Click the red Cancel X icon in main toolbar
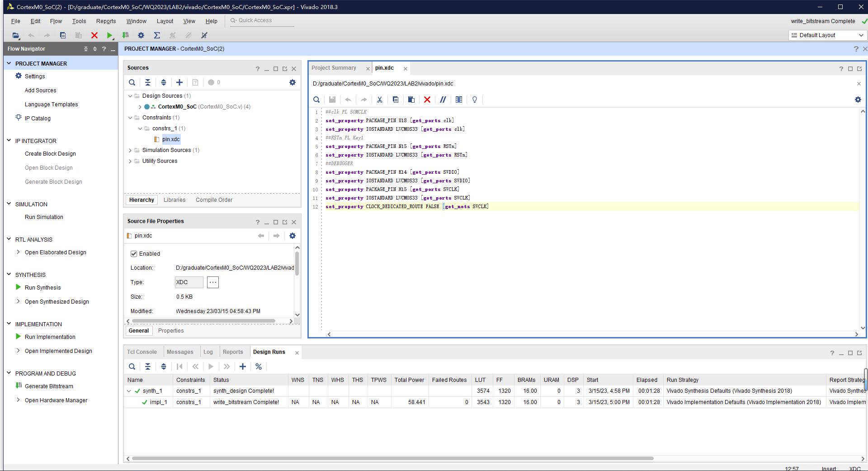Screen dimensions: 868x471 [94, 35]
